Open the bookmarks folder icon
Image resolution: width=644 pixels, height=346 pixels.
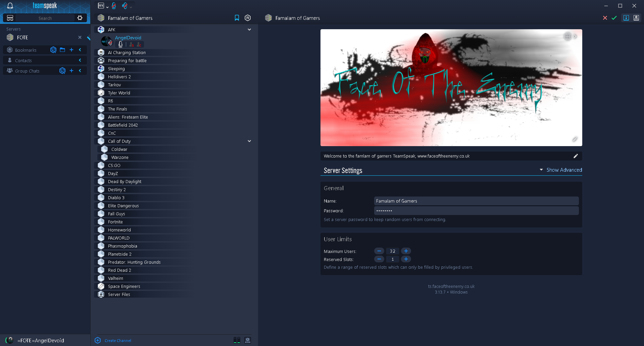point(62,50)
